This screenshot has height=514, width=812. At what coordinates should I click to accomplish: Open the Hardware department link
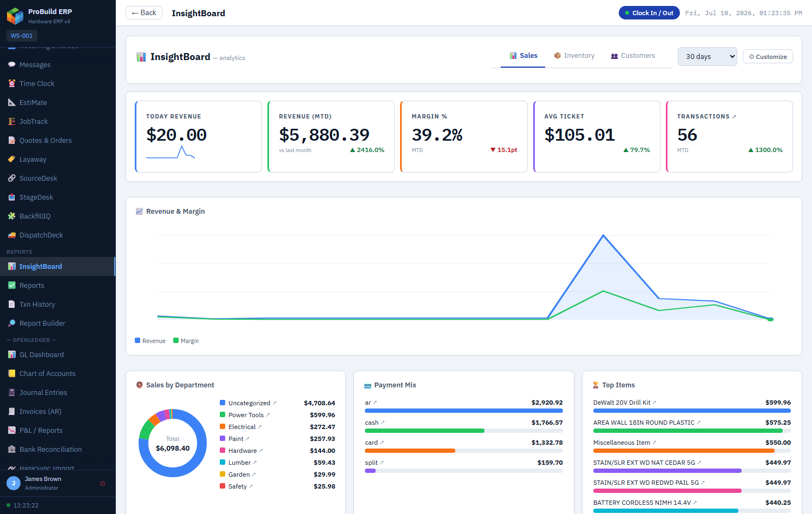(245, 451)
